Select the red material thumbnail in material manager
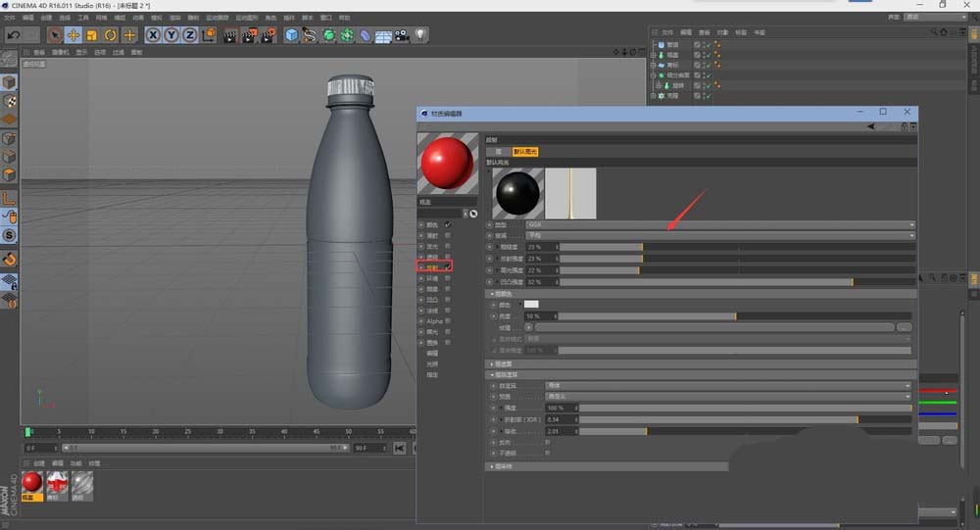 (32, 482)
